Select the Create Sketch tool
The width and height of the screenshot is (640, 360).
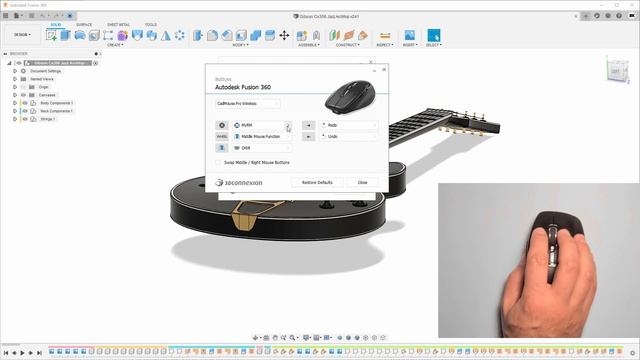click(x=51, y=36)
